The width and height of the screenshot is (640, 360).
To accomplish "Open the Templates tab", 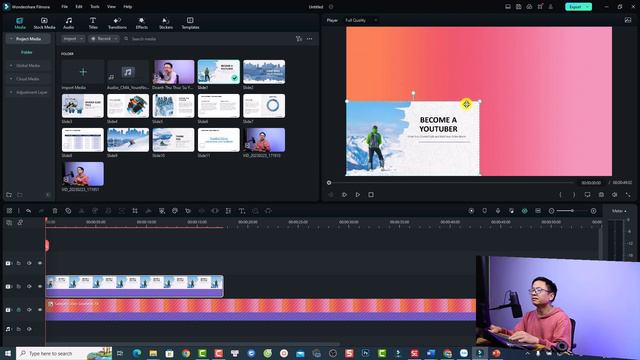I will coord(190,23).
